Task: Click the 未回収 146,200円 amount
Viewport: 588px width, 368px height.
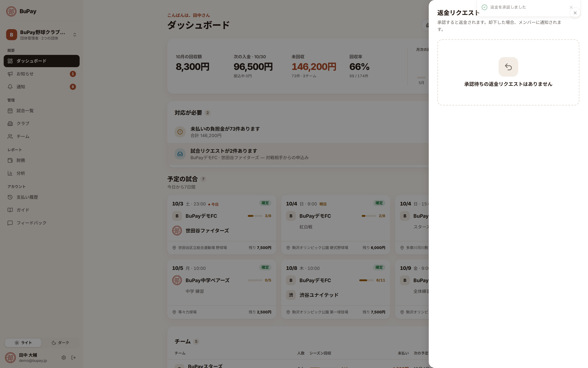Action: (x=314, y=67)
